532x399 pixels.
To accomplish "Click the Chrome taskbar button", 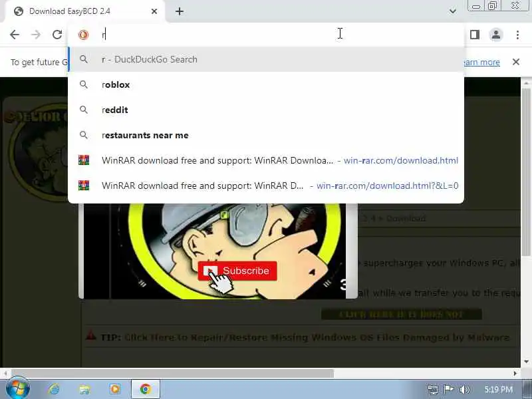I will 145,389.
